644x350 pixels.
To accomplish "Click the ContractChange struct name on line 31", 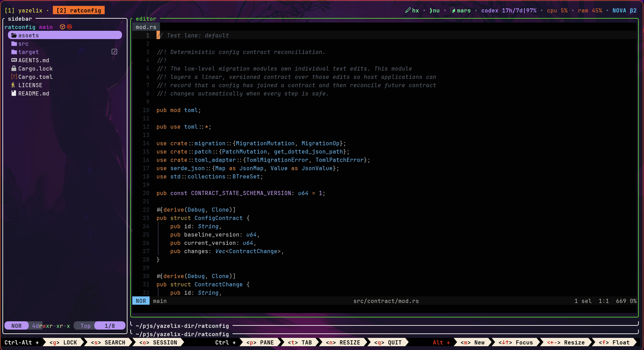I will click(218, 284).
